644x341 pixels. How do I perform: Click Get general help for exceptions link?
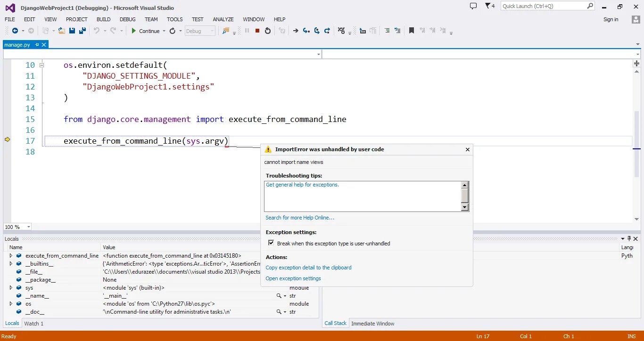[x=302, y=185]
